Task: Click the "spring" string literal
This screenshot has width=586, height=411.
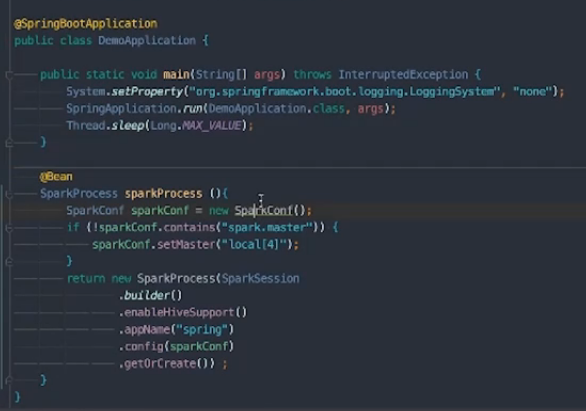Action: [x=202, y=330]
